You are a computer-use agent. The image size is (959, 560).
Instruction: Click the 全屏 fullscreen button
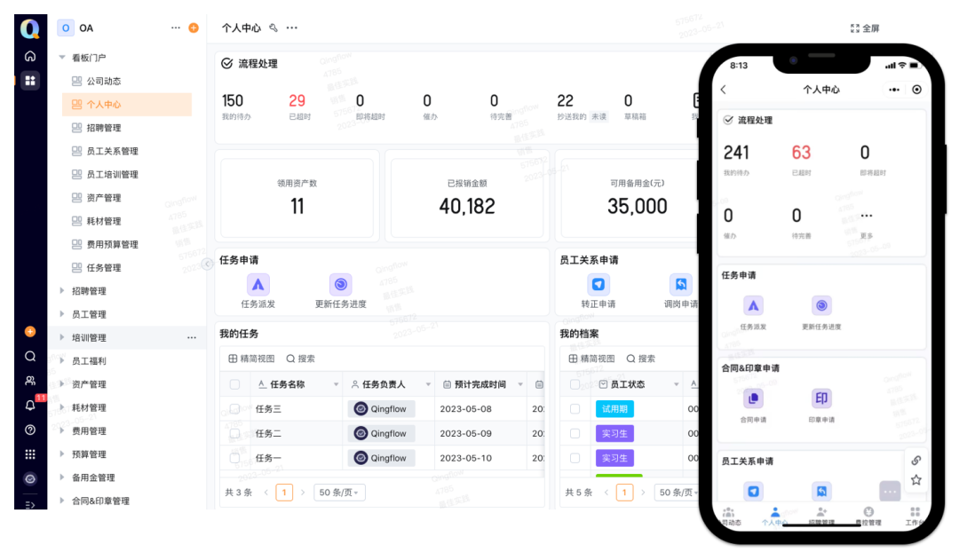point(864,28)
